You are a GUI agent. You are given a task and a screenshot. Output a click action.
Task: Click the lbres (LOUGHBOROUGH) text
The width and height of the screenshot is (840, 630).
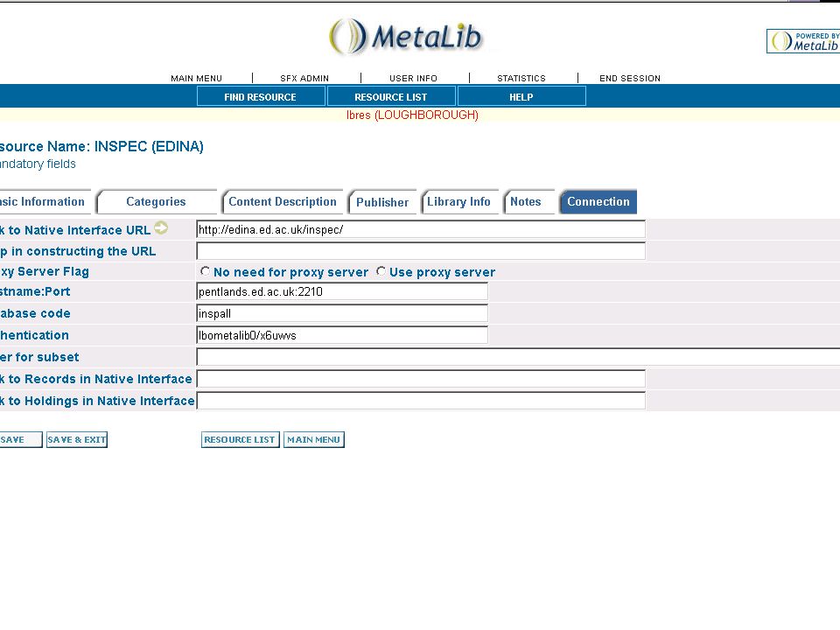[412, 115]
